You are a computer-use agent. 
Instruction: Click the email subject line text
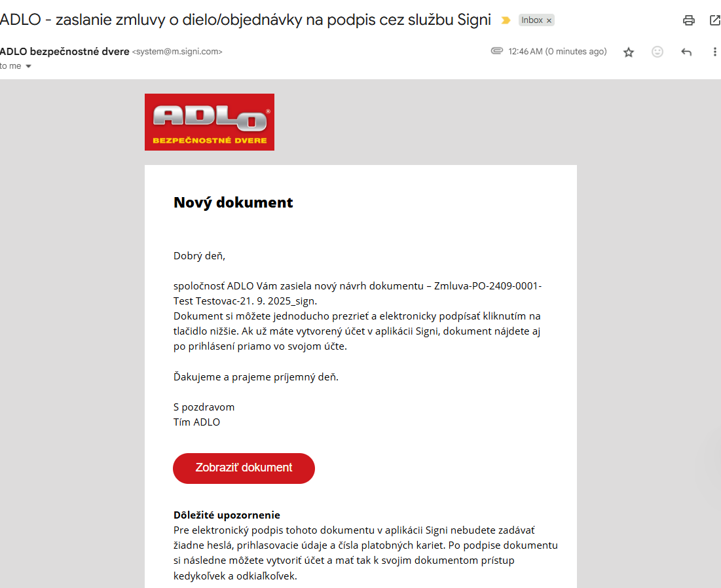[246, 20]
